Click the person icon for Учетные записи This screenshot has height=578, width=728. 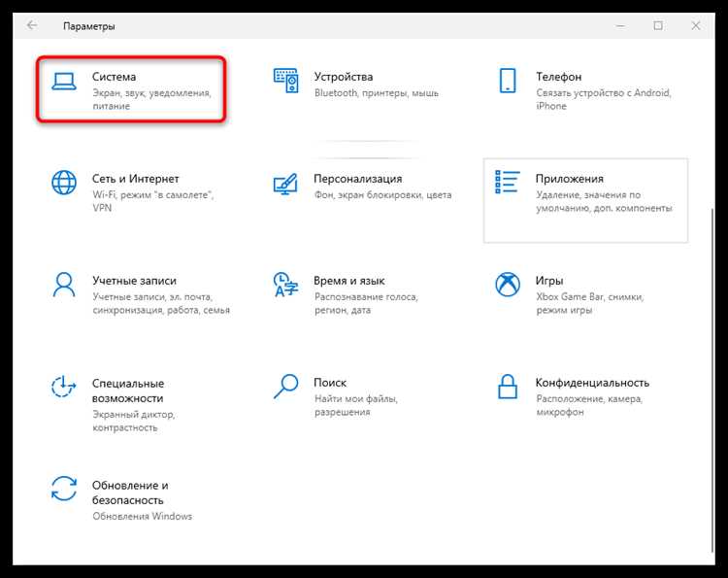(x=64, y=285)
